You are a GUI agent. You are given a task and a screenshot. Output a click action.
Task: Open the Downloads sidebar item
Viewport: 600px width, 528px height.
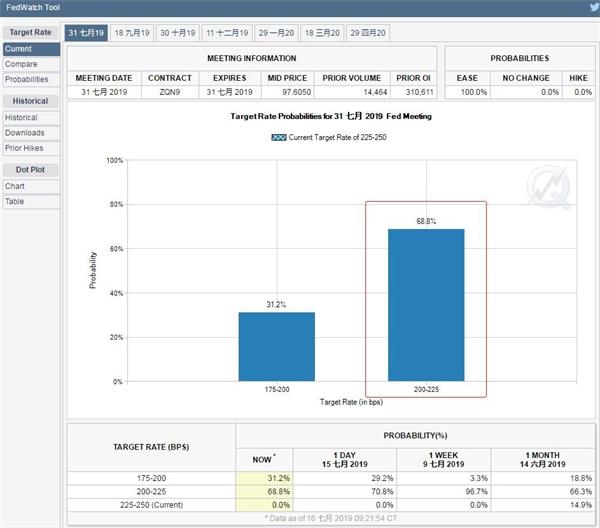(25, 133)
